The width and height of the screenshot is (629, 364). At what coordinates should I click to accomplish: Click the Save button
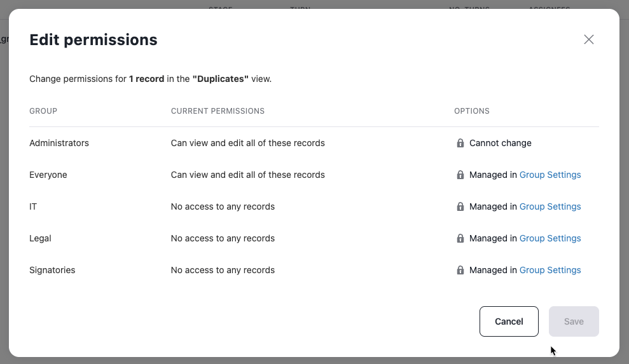(x=574, y=321)
